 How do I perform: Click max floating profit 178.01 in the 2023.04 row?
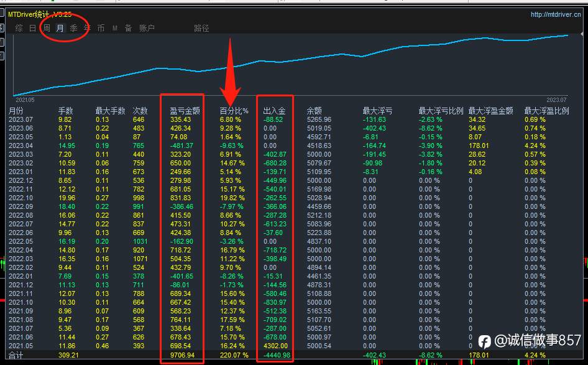479,146
